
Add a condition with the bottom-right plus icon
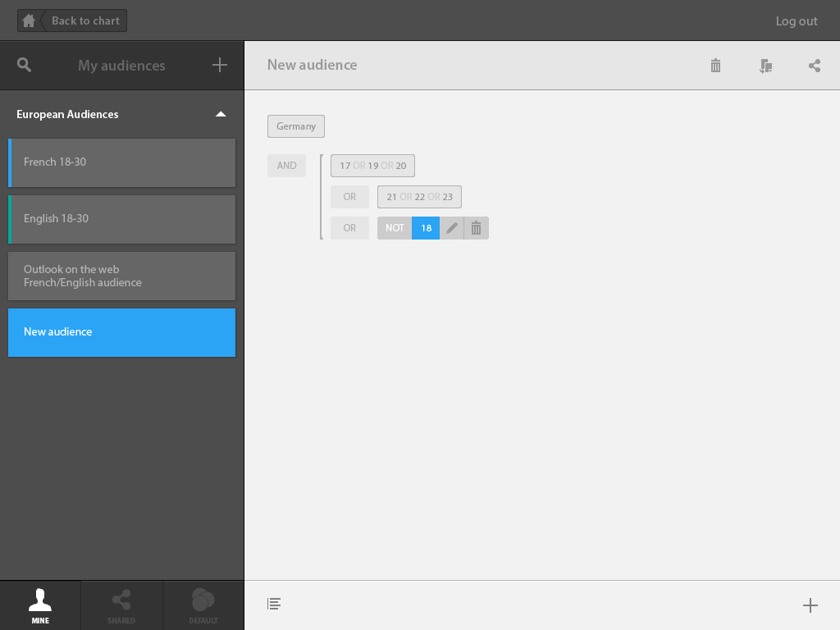tap(810, 605)
